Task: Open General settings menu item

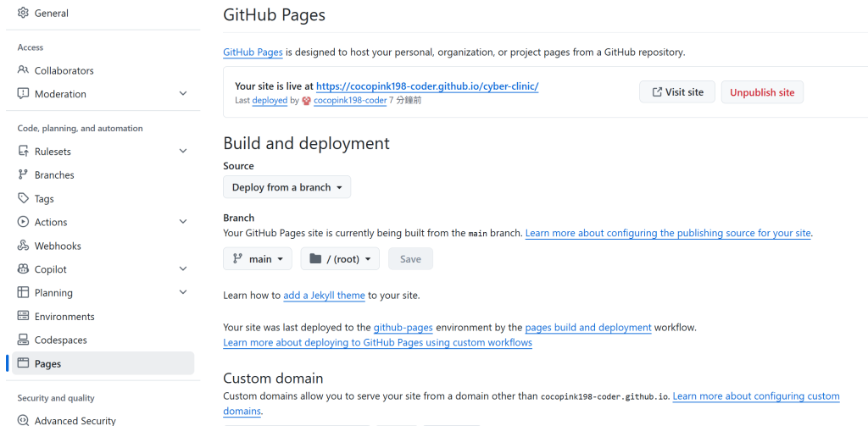Action: click(x=103, y=13)
